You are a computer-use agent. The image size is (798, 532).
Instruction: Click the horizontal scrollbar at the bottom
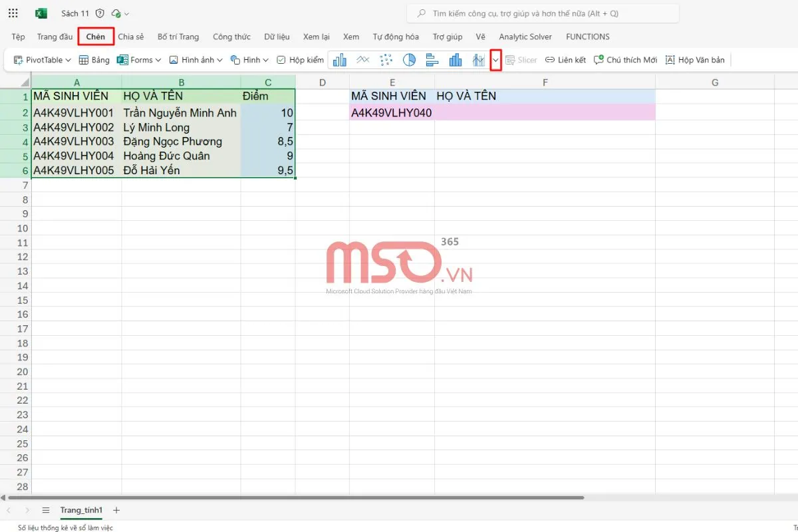click(x=293, y=496)
